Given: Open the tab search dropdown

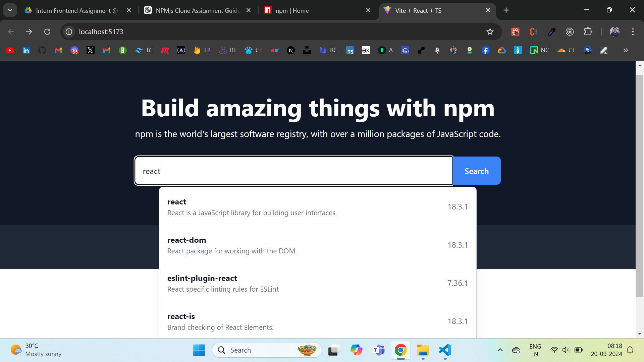Looking at the screenshot, I should [x=10, y=10].
